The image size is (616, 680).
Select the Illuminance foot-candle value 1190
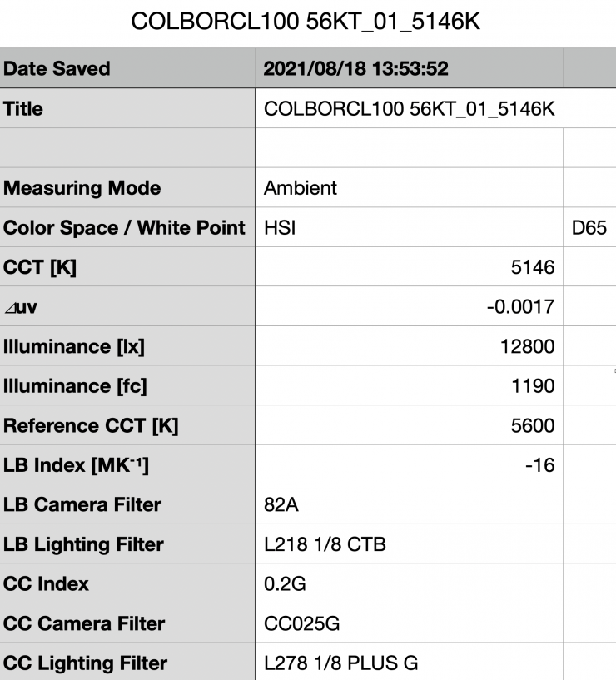(408, 386)
